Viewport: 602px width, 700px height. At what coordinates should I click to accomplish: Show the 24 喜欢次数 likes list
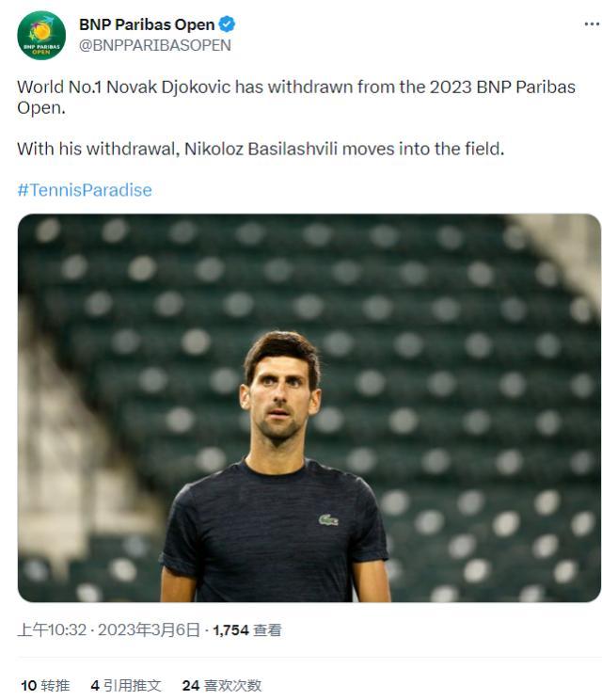(221, 686)
